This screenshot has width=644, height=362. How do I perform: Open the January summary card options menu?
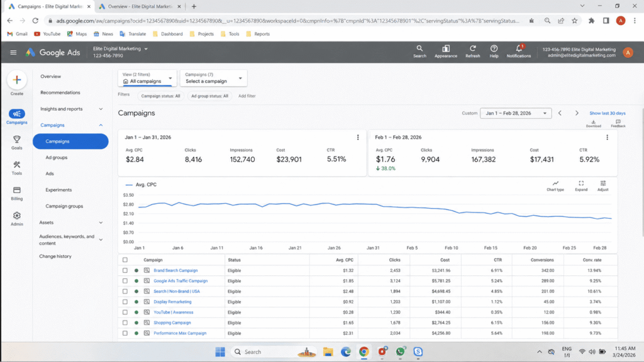(358, 138)
